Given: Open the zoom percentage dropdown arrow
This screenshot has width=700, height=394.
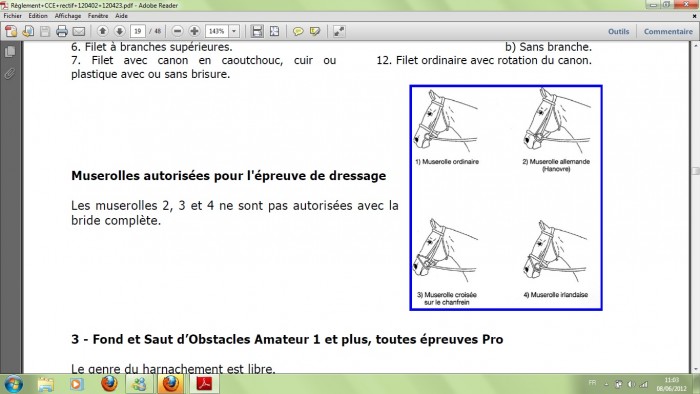Looking at the screenshot, I should [234, 31].
